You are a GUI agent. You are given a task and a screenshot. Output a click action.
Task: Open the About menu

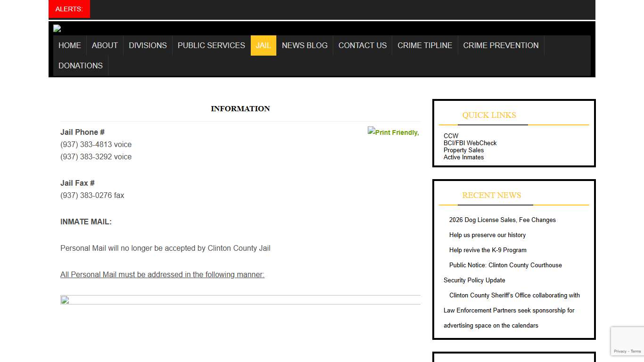(x=105, y=46)
